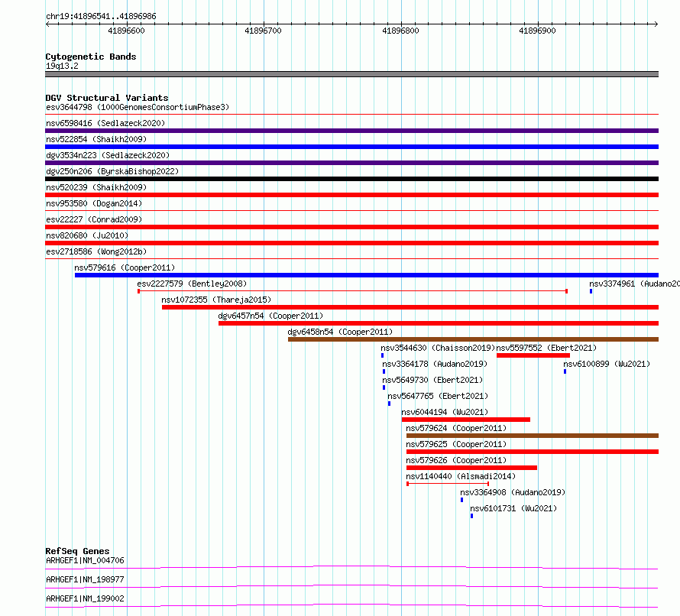The image size is (680, 616).
Task: Open variant nsv522854 (Shaikh2009)
Action: pos(96,139)
